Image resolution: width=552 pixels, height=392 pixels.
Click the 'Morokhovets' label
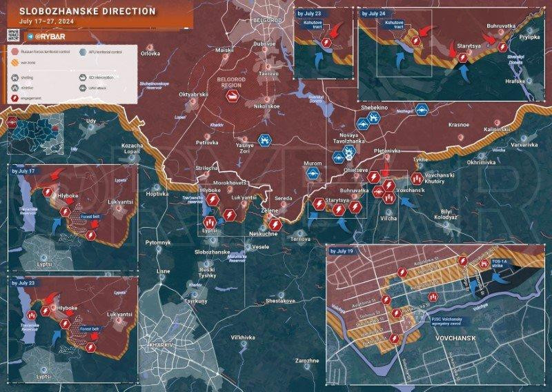(231, 183)
